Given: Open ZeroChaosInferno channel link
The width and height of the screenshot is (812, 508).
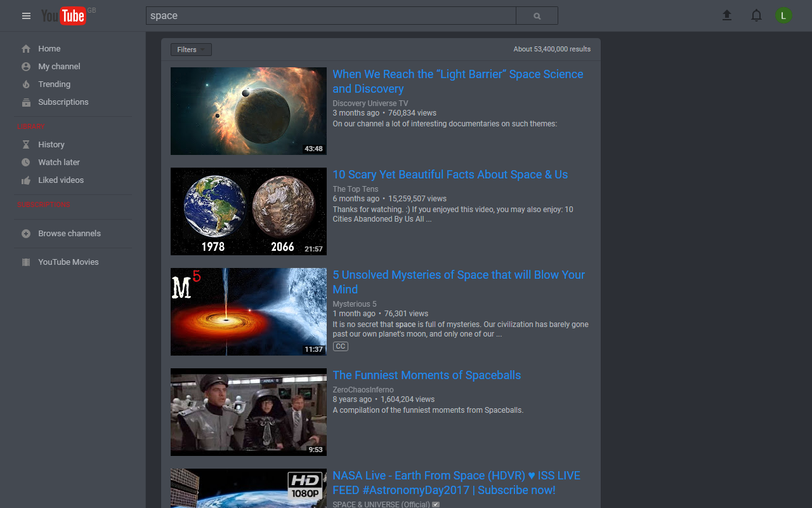Looking at the screenshot, I should click(x=363, y=390).
